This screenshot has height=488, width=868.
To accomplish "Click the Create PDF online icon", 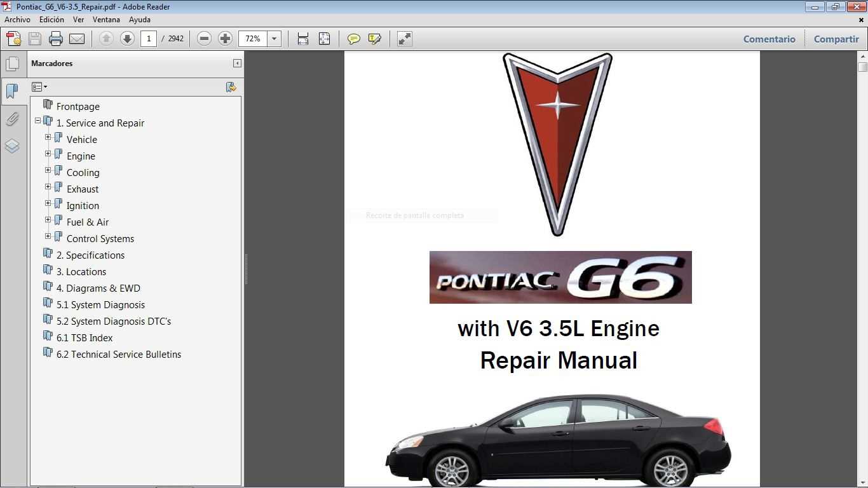I will [x=13, y=39].
